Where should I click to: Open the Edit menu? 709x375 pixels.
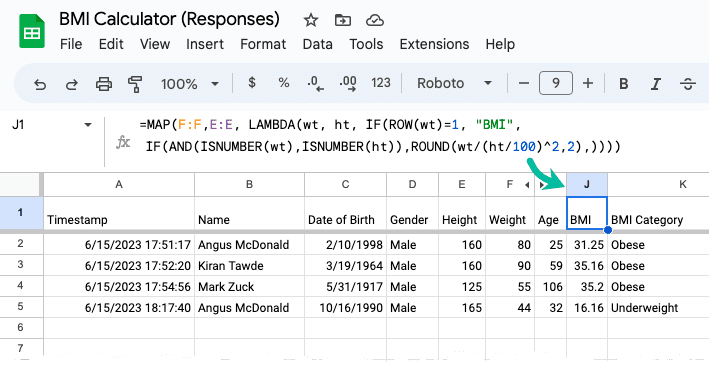coord(111,44)
